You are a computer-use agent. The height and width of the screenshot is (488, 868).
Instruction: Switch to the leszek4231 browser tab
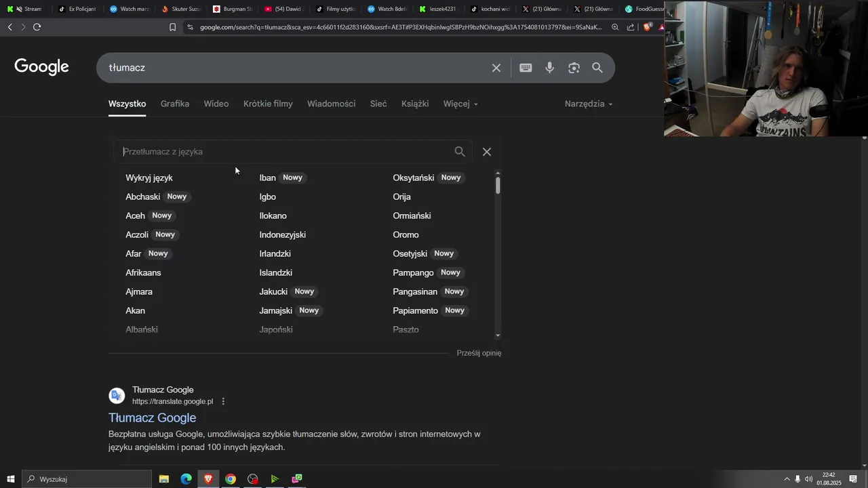tap(437, 9)
